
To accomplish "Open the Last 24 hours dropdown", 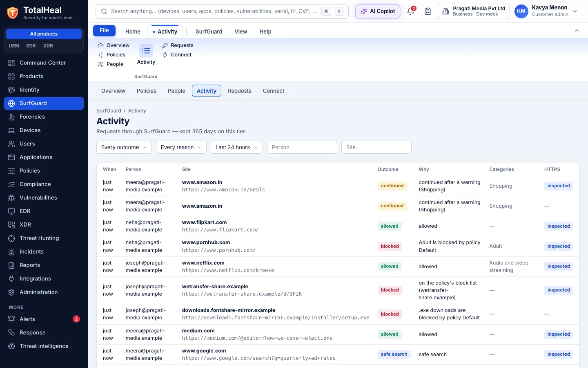I will 237,147.
